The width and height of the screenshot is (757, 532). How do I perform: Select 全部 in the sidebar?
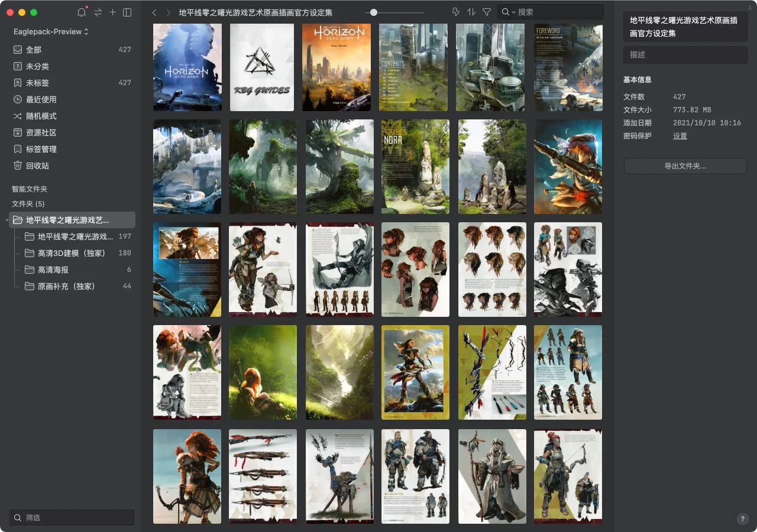(x=72, y=50)
